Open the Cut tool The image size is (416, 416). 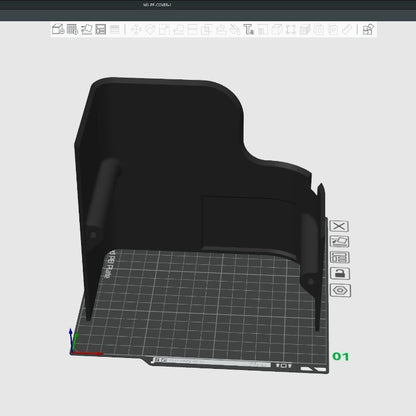[192, 29]
